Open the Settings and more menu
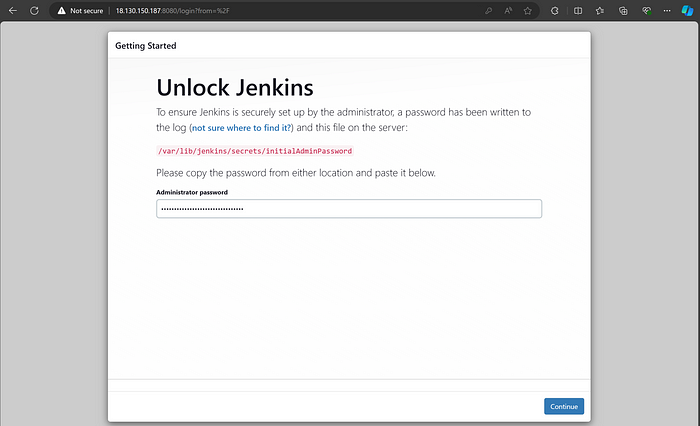The width and height of the screenshot is (700, 426). [x=667, y=11]
